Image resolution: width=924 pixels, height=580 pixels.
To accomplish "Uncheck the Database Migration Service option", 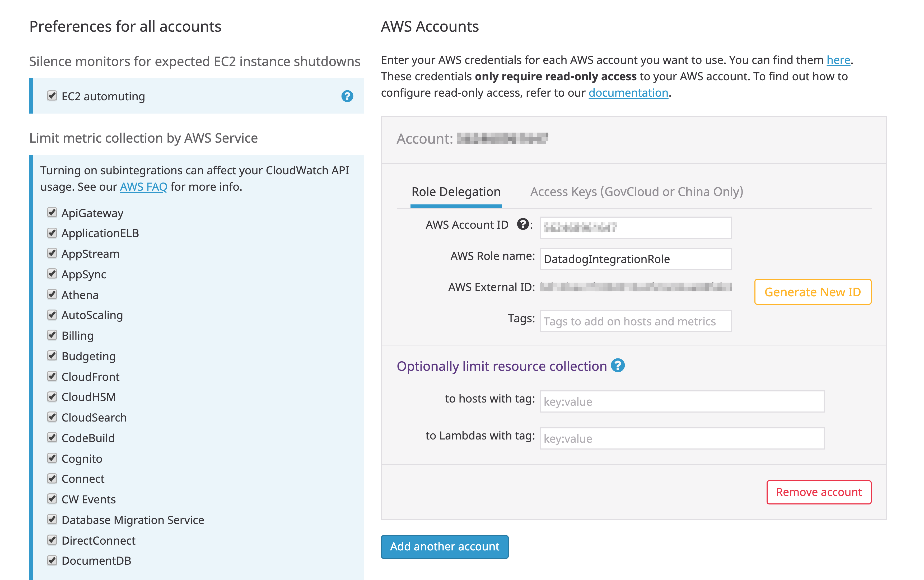I will coord(52,519).
